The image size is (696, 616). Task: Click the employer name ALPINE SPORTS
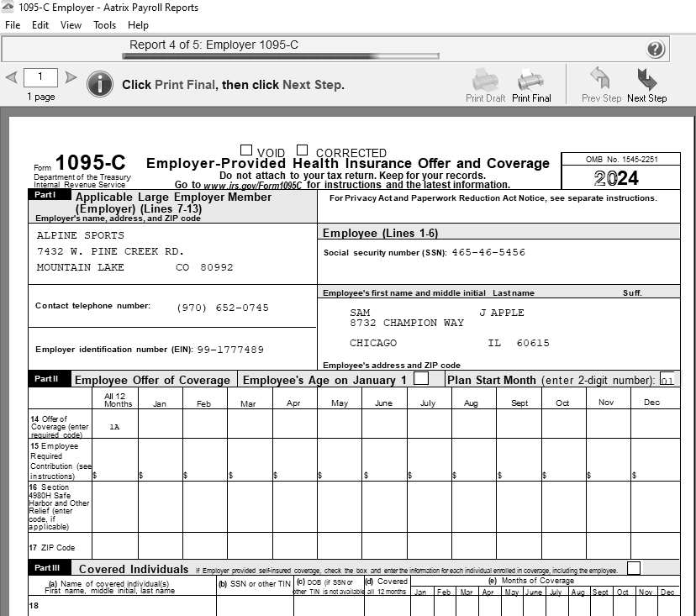click(81, 235)
